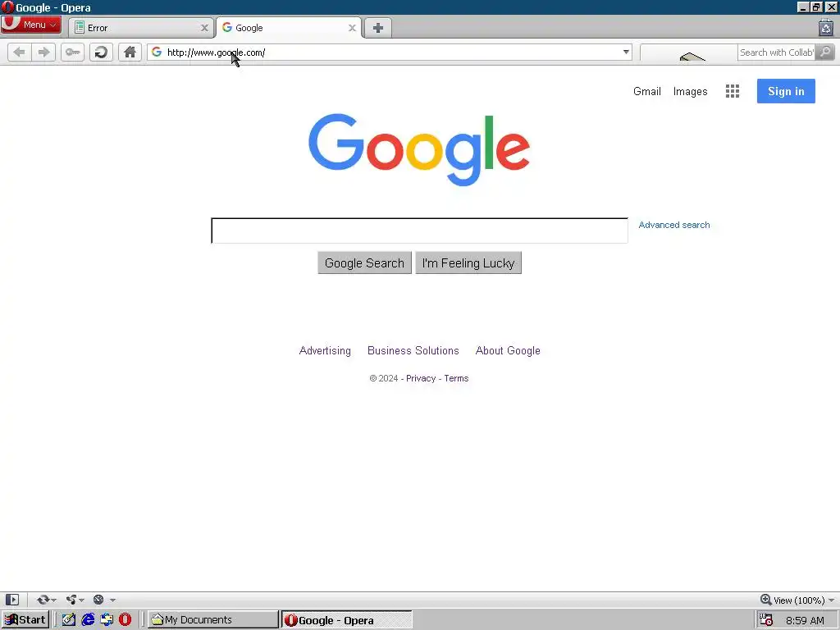Image resolution: width=840 pixels, height=630 pixels.
Task: Expand the View zoom dropdown arrow
Action: click(x=831, y=600)
